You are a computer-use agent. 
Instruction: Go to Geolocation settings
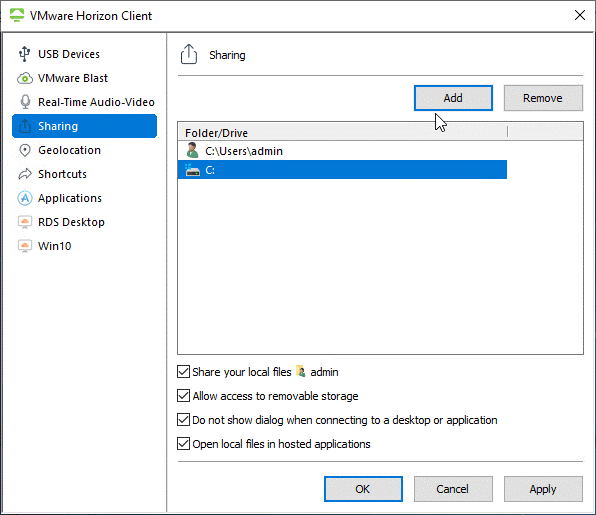tap(84, 150)
